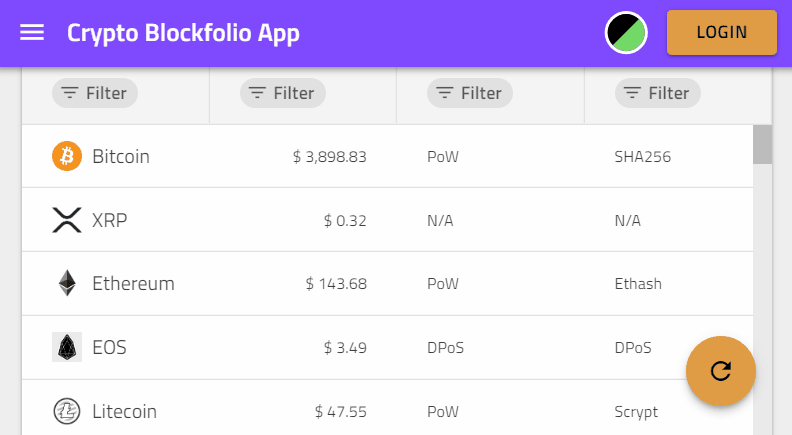Click the XRP logo icon
Viewport: 792px width, 435px height.
pos(67,220)
